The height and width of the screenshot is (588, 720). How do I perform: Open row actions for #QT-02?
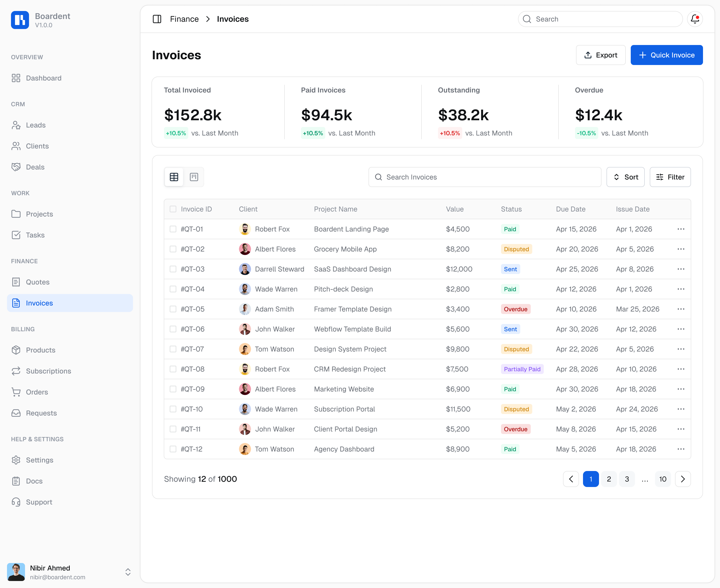point(681,249)
